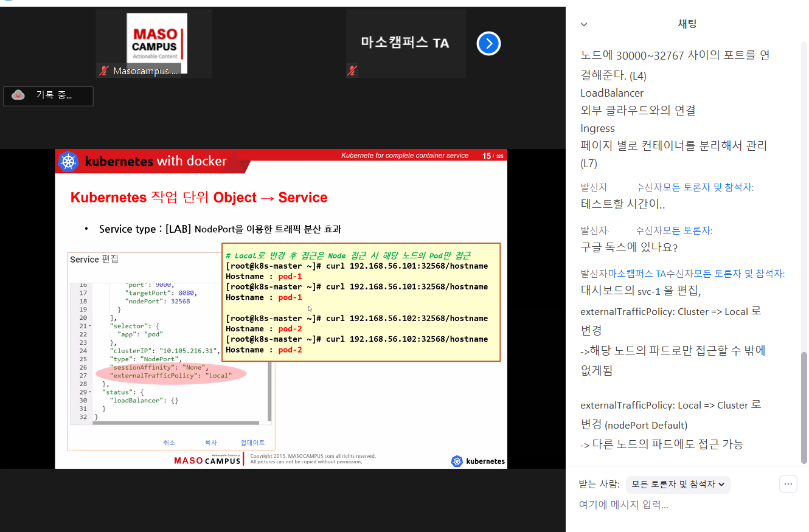Click muted mic icon on 마소캠퍼스 TA tile
Screen dimensions: 809x532
pyautogui.click(x=352, y=71)
